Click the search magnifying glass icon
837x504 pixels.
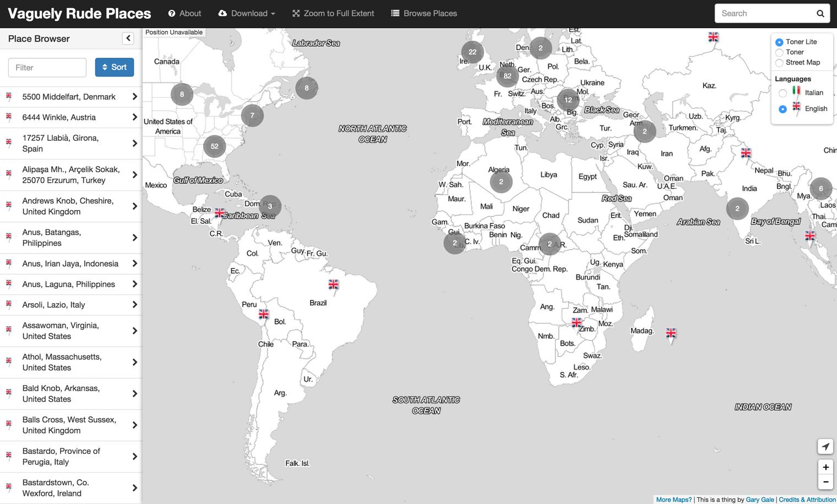coord(820,13)
